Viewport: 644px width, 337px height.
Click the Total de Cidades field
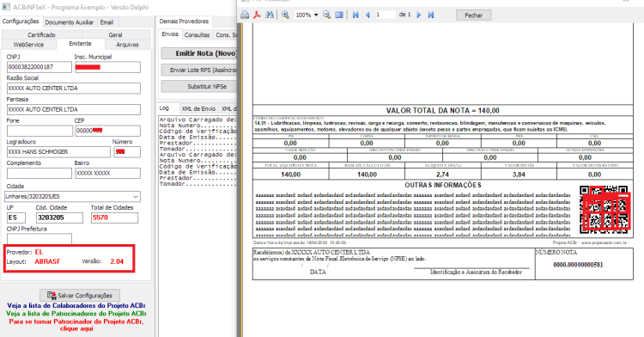click(x=114, y=218)
